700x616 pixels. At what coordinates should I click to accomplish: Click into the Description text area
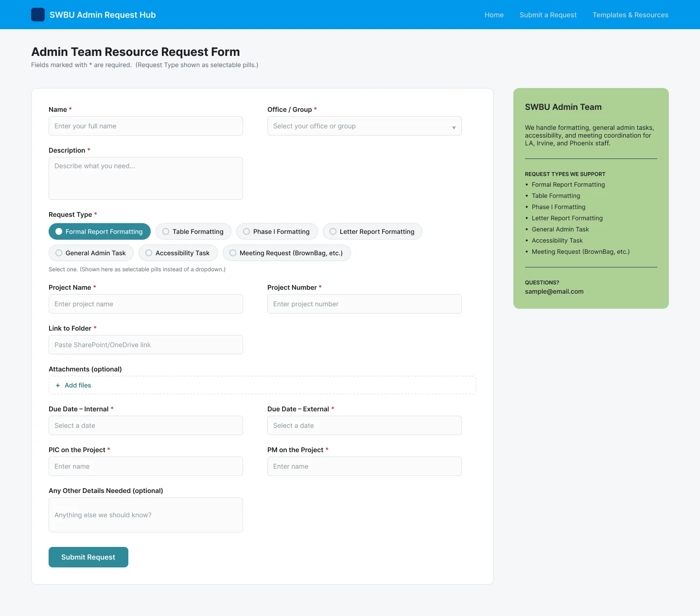point(146,178)
